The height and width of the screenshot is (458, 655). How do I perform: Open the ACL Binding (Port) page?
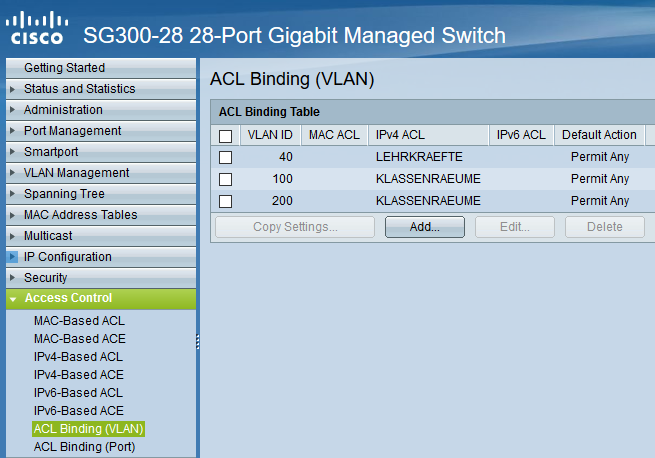pyautogui.click(x=84, y=447)
